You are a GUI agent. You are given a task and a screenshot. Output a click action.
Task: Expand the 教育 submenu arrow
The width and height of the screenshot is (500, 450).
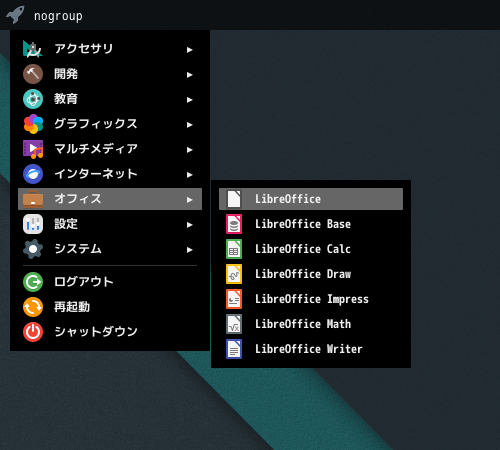tap(189, 100)
